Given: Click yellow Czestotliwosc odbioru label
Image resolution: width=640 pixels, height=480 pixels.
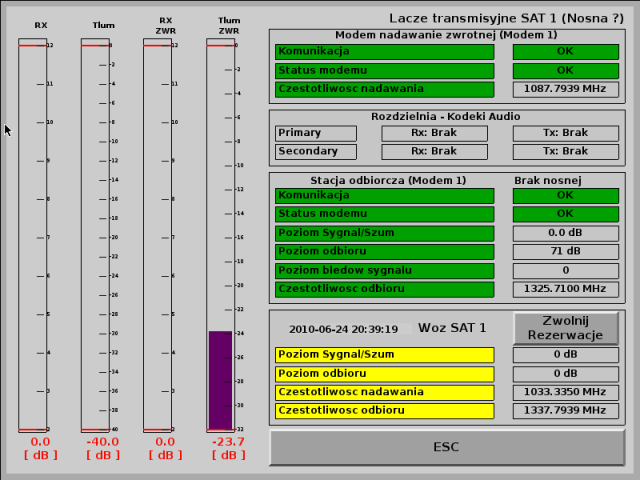Looking at the screenshot, I should [384, 411].
